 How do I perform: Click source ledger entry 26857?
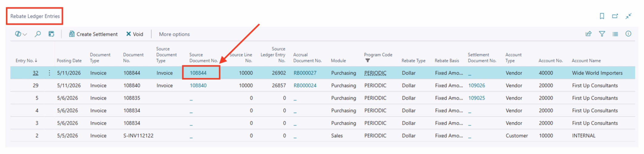[279, 85]
